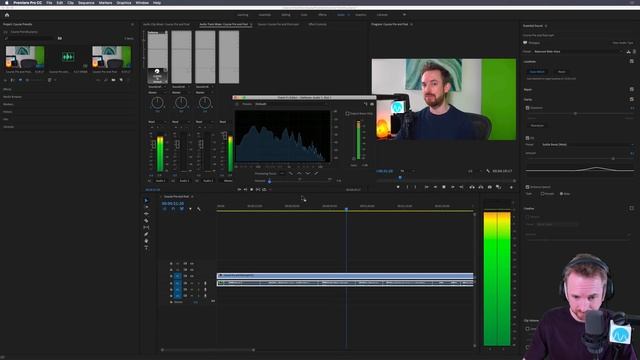The width and height of the screenshot is (640, 360).
Task: Toggle the Dynamics checkbox in Essential Sound
Action: tap(527, 108)
